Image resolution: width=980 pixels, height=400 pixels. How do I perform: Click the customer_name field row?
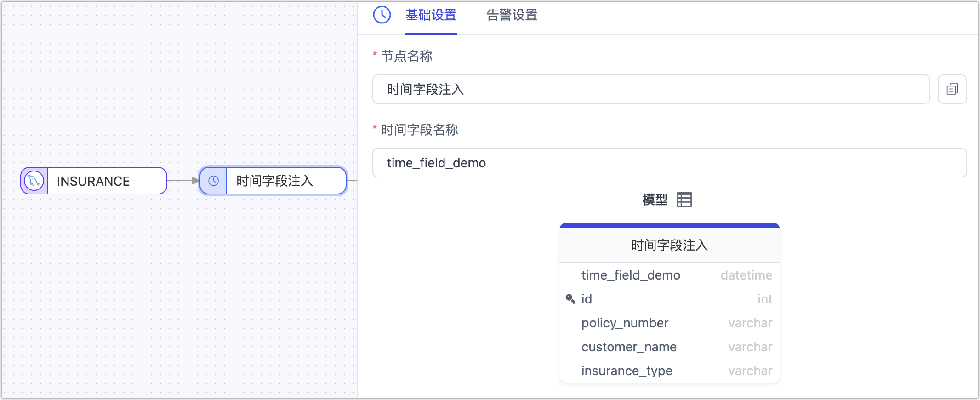click(x=669, y=347)
